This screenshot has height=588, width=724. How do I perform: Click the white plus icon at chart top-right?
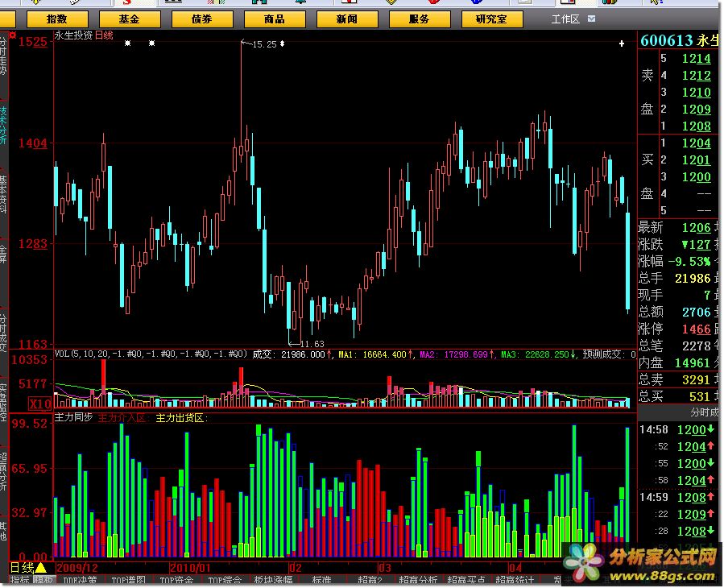pos(621,43)
